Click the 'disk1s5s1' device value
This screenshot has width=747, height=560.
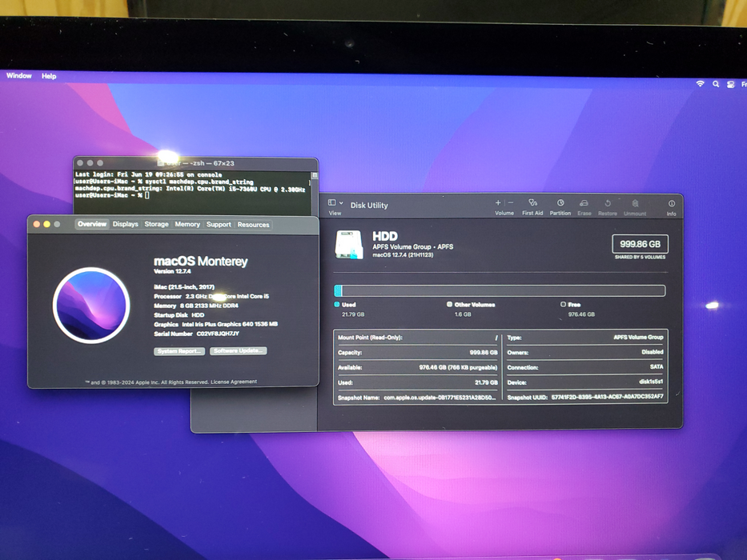pyautogui.click(x=651, y=382)
